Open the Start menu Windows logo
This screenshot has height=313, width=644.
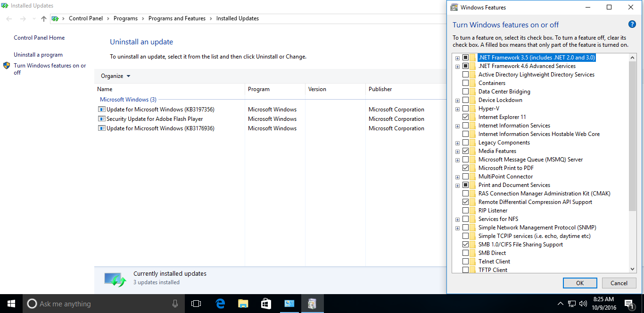11,304
